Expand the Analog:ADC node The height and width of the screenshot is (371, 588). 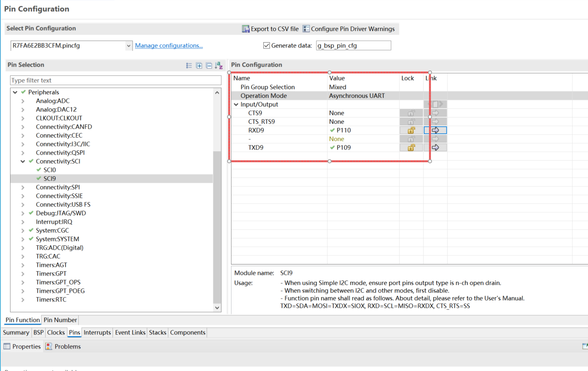(x=23, y=101)
